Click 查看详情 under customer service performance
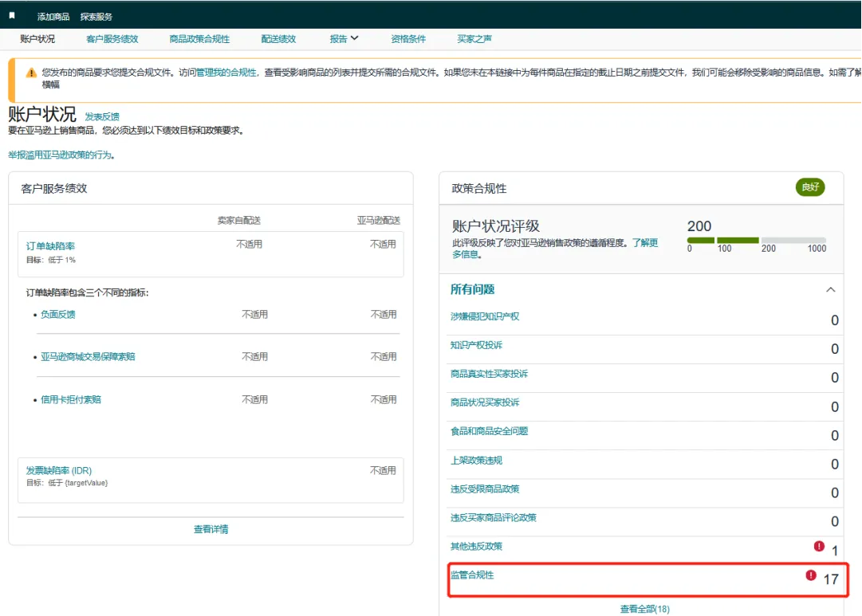 pos(211,528)
